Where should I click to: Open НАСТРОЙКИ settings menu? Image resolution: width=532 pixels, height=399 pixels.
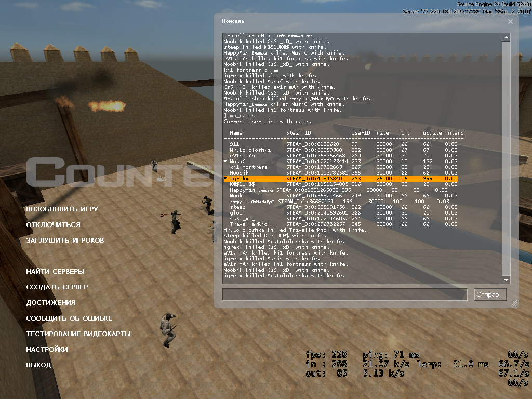(x=47, y=350)
